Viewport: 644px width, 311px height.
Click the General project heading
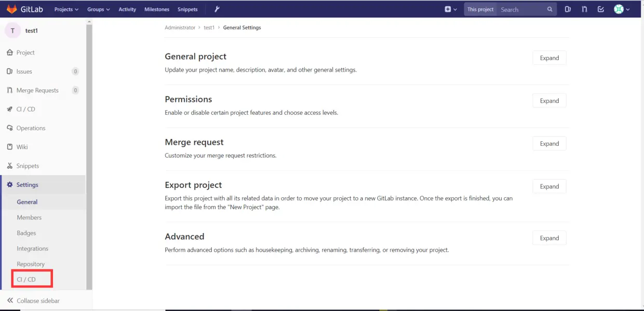(x=196, y=56)
